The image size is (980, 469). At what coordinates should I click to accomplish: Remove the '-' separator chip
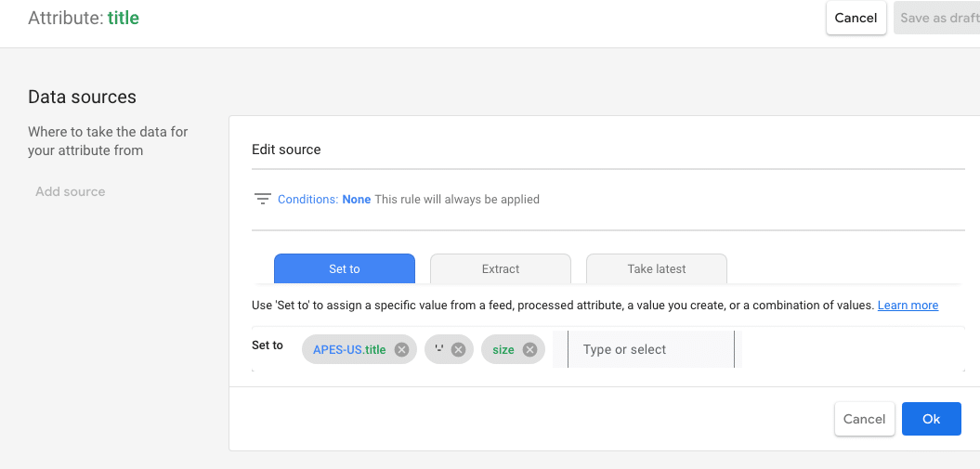(458, 350)
